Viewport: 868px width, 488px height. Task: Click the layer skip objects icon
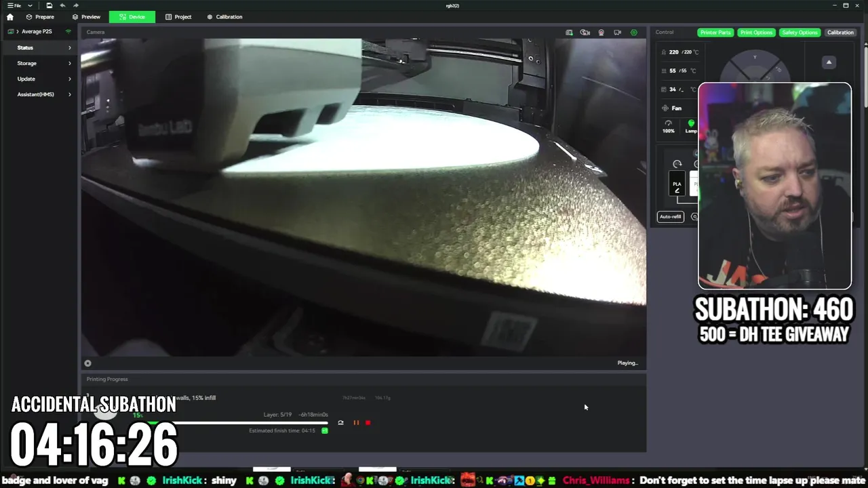tap(340, 423)
